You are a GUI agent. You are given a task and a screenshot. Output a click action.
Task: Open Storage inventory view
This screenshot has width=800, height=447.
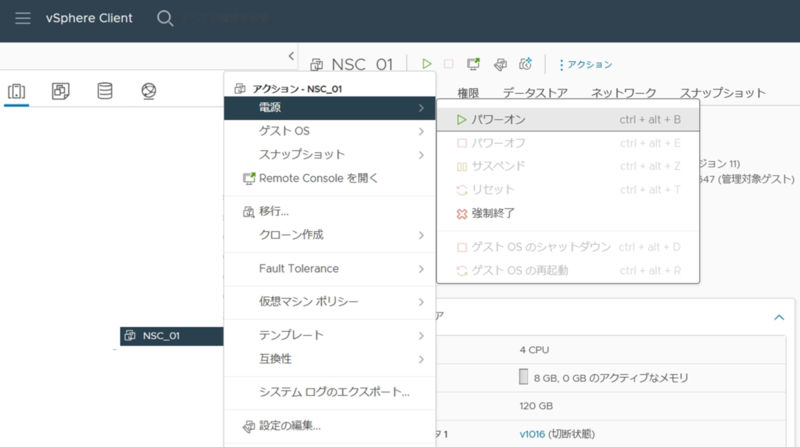click(105, 91)
